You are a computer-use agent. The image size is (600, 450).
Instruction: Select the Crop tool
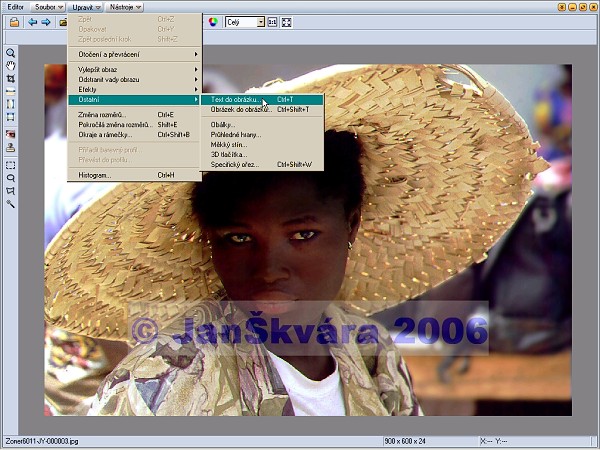(10, 78)
